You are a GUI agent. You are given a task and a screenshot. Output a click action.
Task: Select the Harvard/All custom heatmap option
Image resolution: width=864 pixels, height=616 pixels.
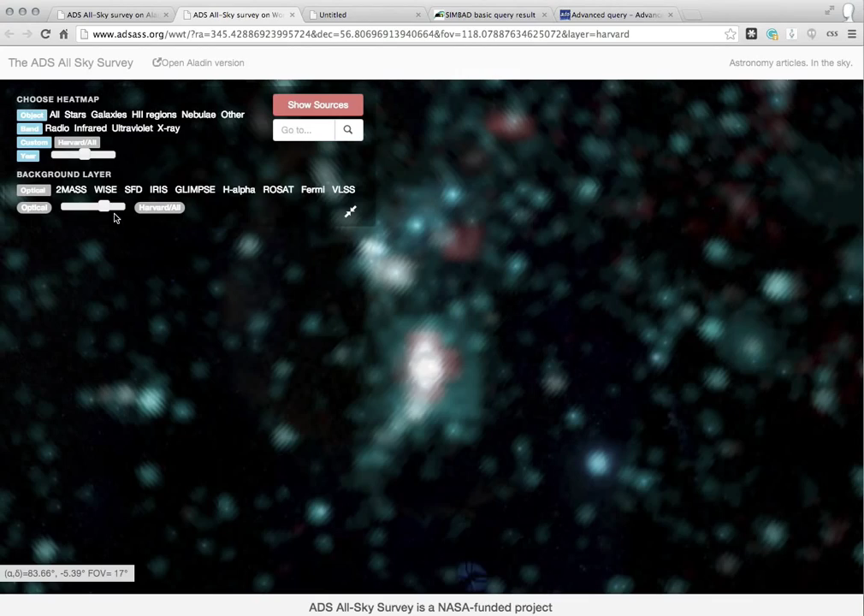(x=78, y=142)
